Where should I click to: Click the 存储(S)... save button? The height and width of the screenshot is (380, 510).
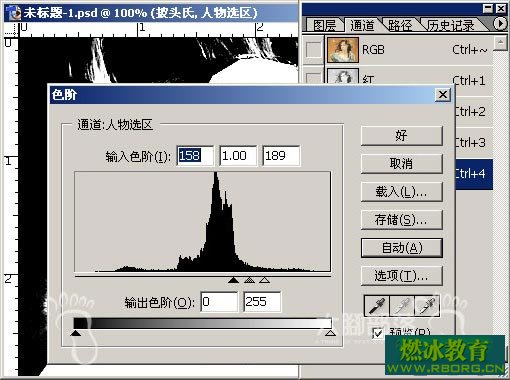[402, 220]
